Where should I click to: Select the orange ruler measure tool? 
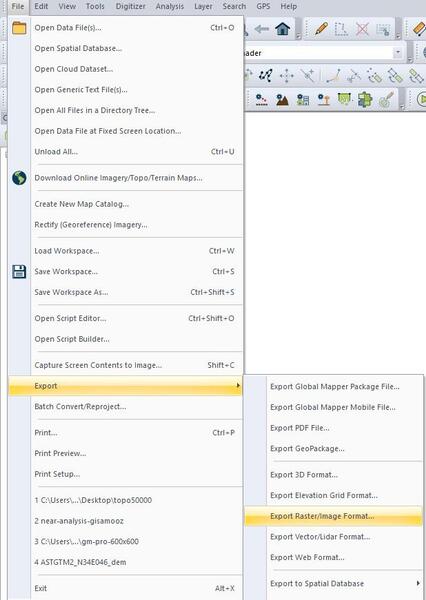click(419, 29)
